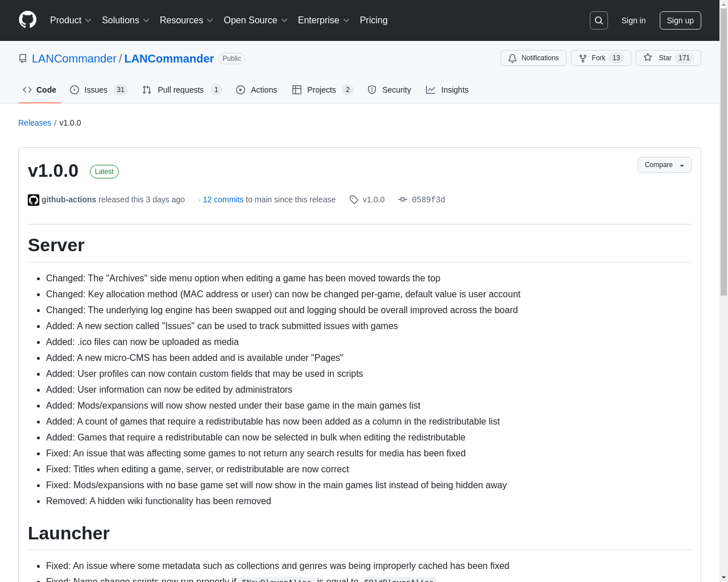Click the Pull requests branch icon
The image size is (728, 582).
tap(147, 90)
